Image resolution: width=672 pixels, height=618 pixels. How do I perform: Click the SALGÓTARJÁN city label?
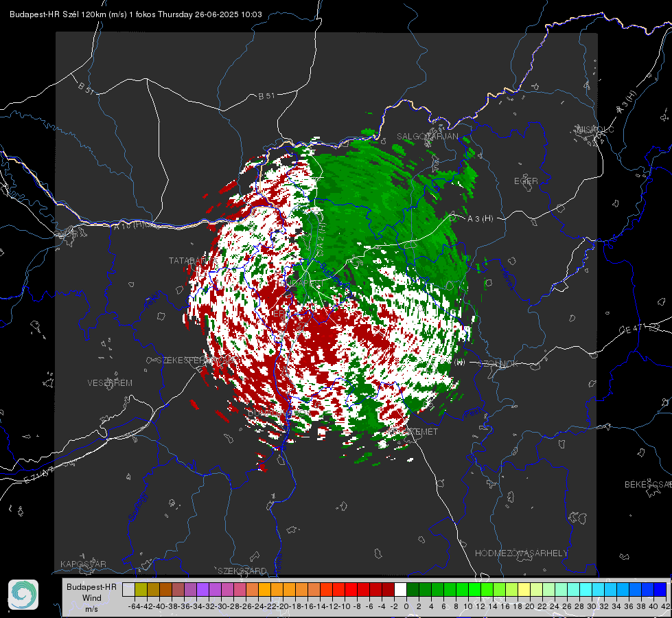(427, 137)
